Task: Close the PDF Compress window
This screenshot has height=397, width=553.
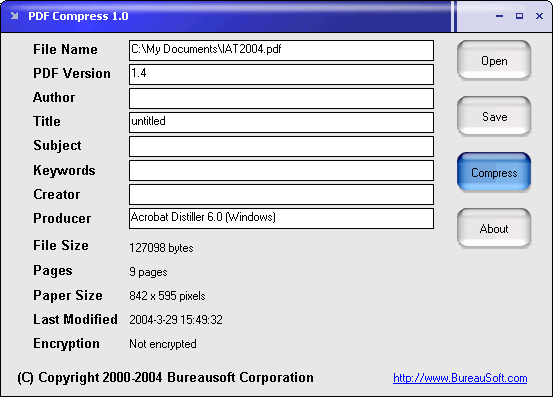Action: [x=539, y=16]
